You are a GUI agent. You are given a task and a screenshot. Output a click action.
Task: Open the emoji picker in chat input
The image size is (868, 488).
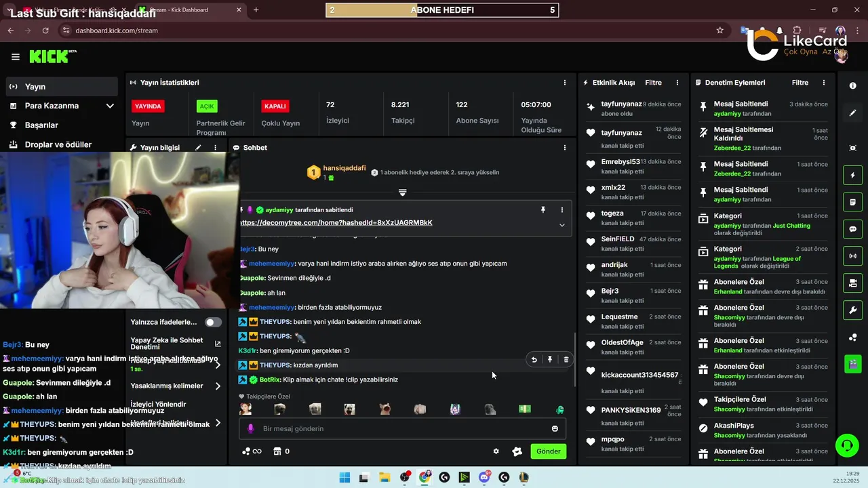pos(555,428)
